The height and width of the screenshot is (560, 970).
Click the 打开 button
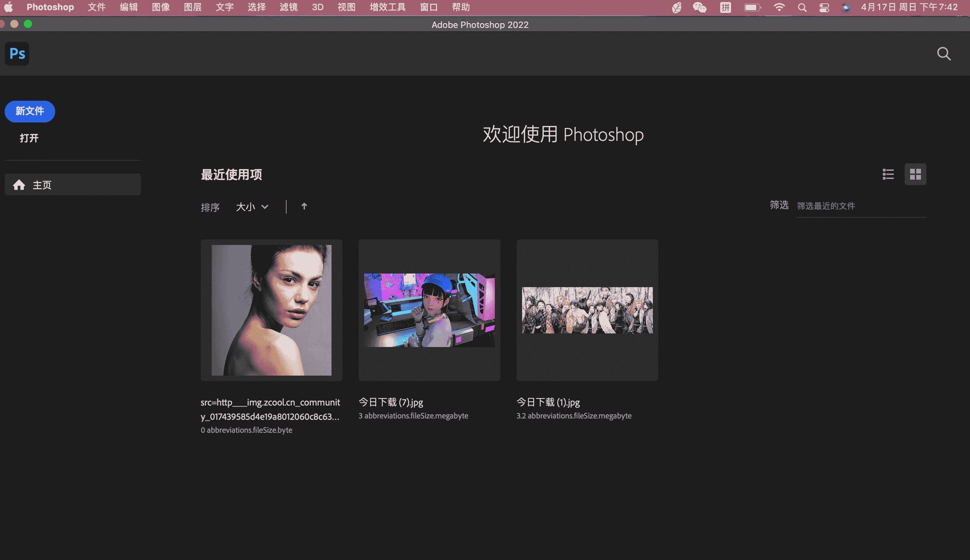[x=29, y=138]
